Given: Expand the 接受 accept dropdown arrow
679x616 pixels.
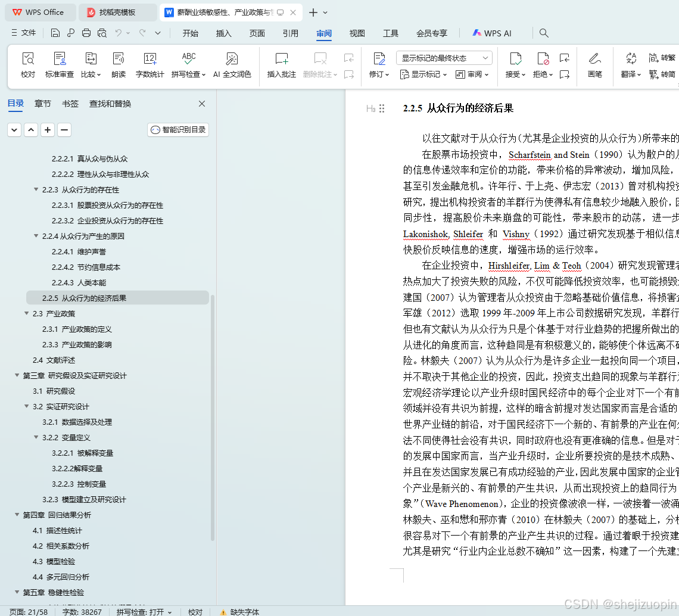Looking at the screenshot, I should [523, 74].
